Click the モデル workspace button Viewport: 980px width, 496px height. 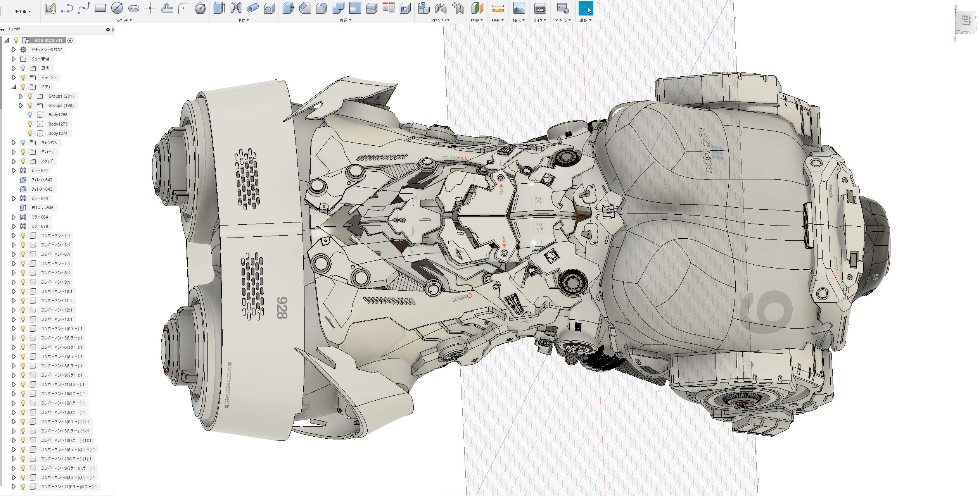pos(22,12)
